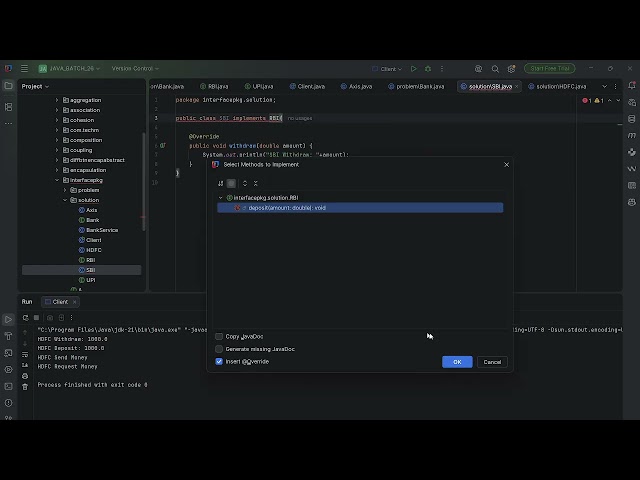Open the Project tool window icon
The width and height of the screenshot is (640, 480).
(8, 86)
